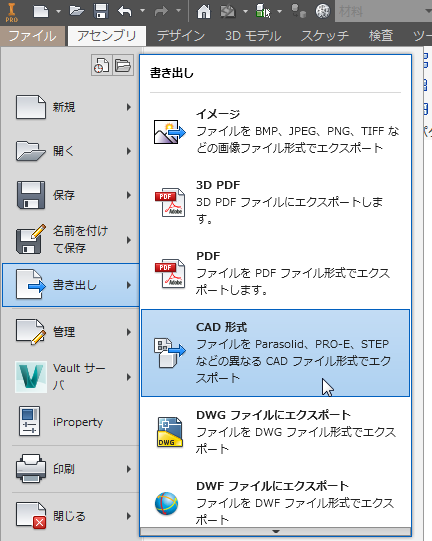Click the new document icon in quick access toolbar

click(x=41, y=11)
